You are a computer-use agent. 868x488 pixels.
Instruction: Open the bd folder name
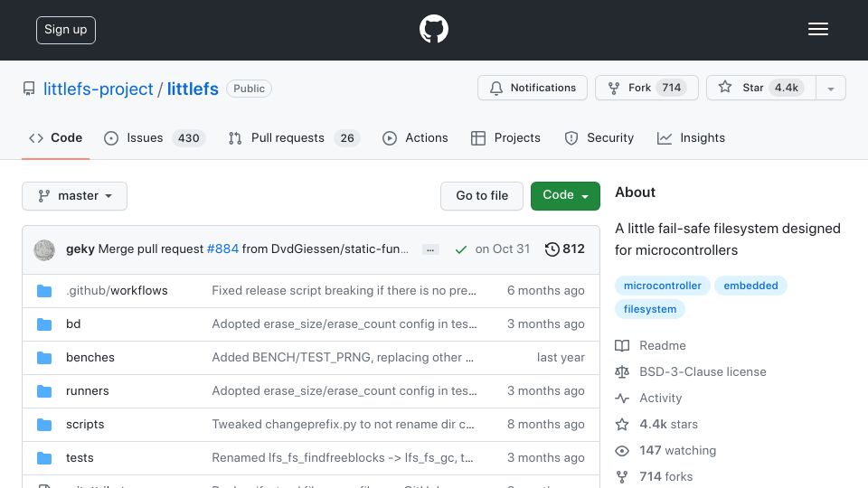(73, 324)
